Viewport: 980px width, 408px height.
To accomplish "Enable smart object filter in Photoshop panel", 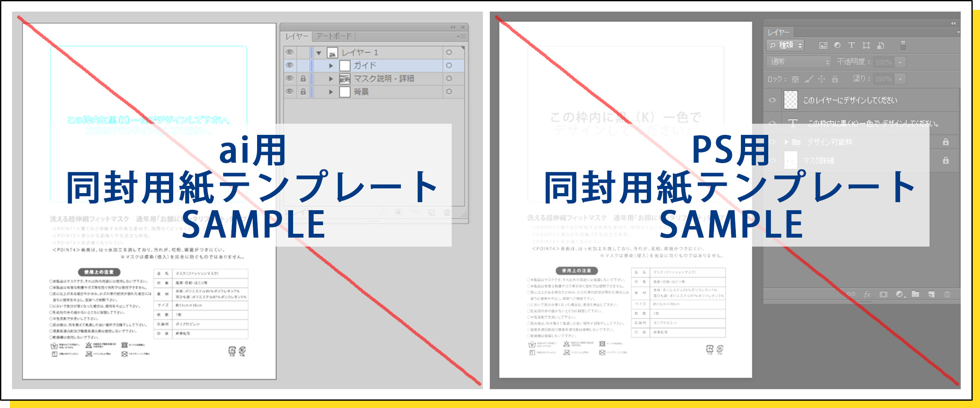I will pos(881,45).
